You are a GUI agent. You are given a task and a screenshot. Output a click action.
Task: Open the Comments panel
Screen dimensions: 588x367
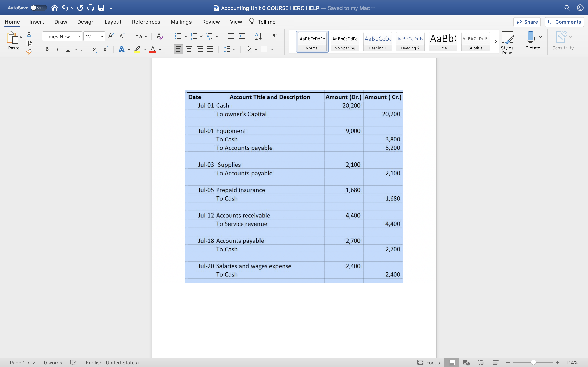click(564, 22)
